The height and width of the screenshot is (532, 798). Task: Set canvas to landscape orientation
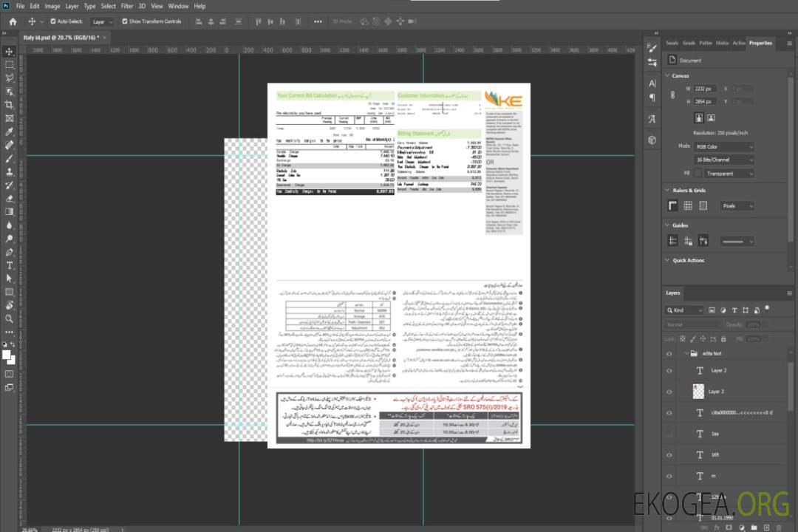pyautogui.click(x=711, y=117)
